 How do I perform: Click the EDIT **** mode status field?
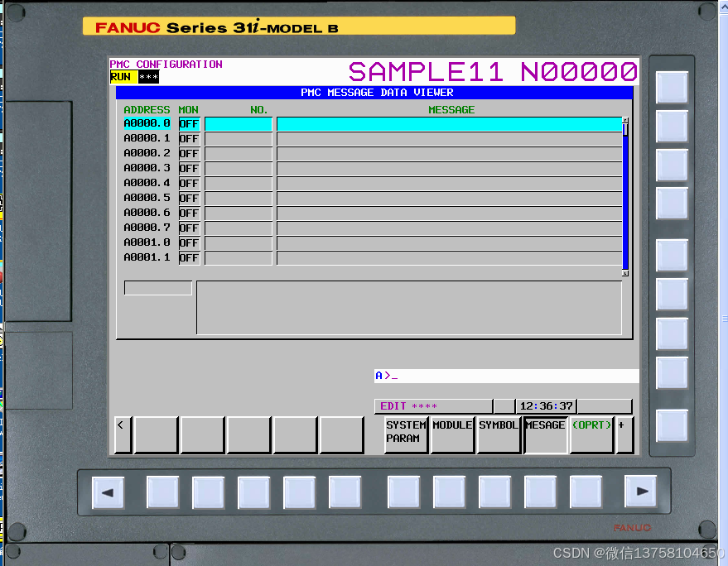[433, 406]
